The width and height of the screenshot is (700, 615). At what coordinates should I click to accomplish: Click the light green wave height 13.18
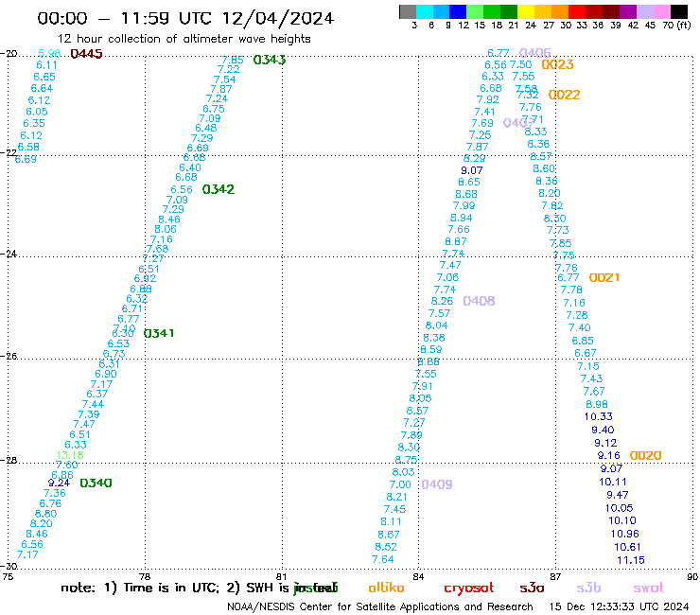tap(70, 455)
